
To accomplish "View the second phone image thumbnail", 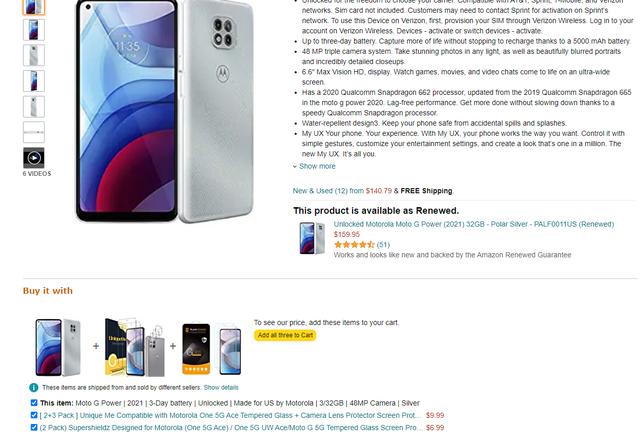I will [34, 30].
